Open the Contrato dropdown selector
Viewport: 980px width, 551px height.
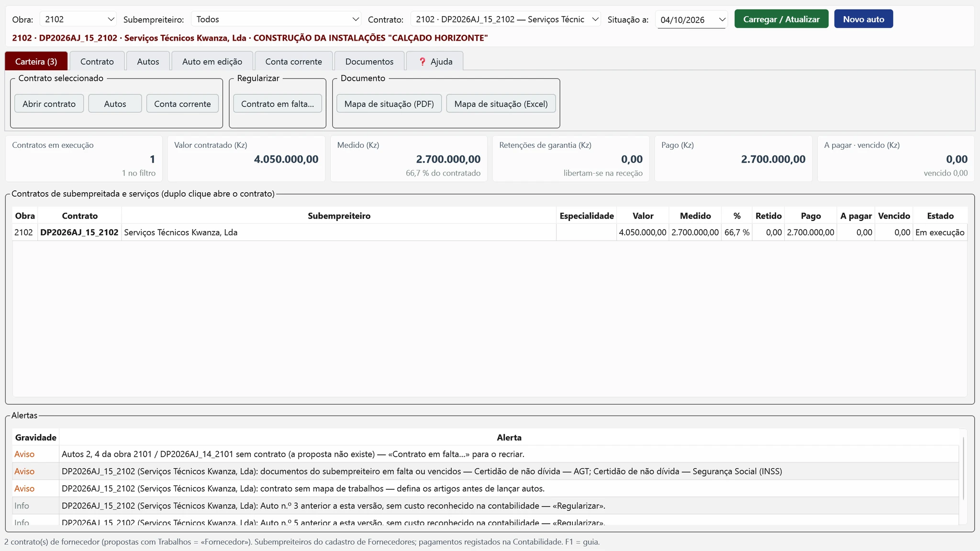(506, 19)
